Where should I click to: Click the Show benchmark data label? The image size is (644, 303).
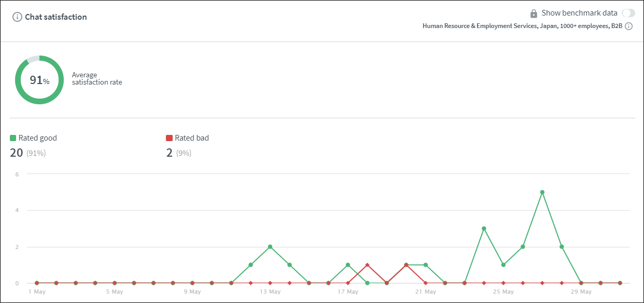(579, 13)
